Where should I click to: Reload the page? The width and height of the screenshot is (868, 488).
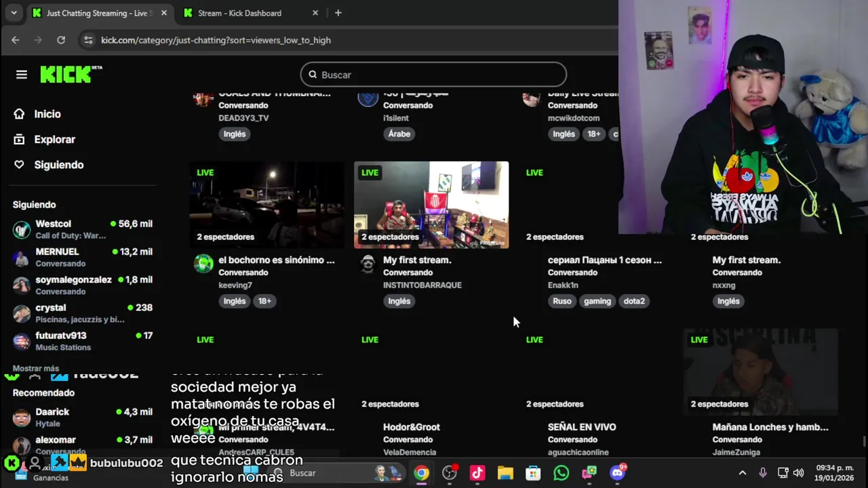pos(61,40)
